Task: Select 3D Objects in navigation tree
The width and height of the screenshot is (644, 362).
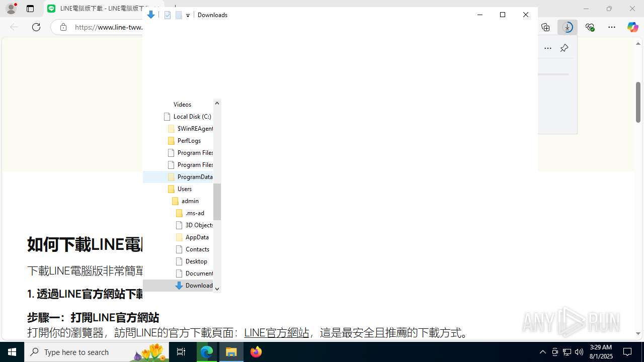Action: (x=199, y=225)
